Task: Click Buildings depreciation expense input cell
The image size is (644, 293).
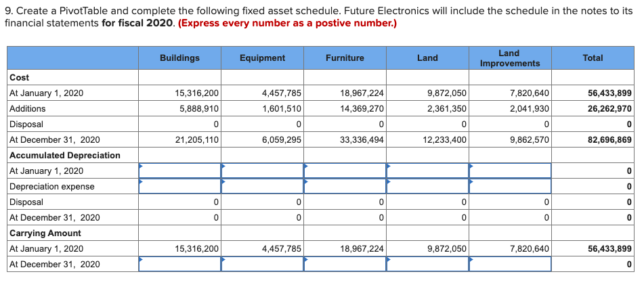Action: click(x=180, y=186)
